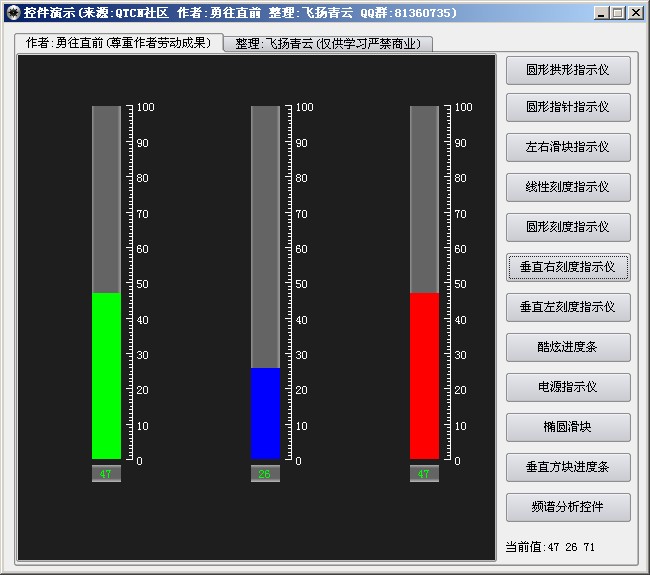650x575 pixels.
Task: Select the 圆形刻度指示仪 button
Action: [x=568, y=227]
